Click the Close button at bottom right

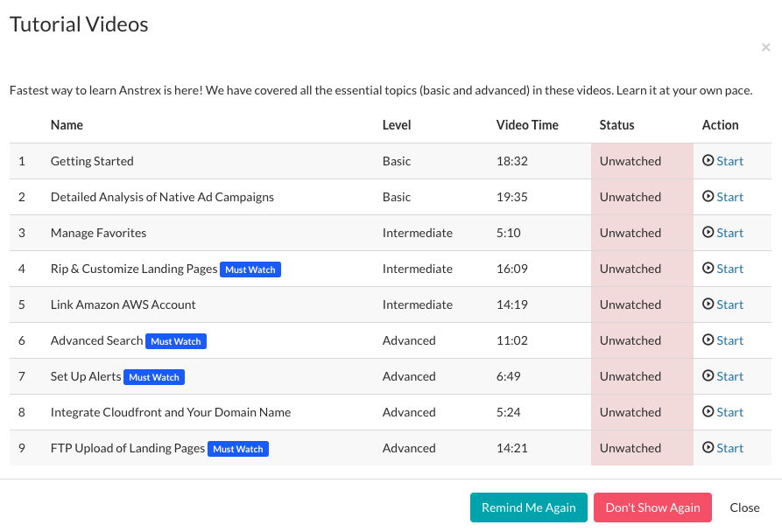click(744, 507)
